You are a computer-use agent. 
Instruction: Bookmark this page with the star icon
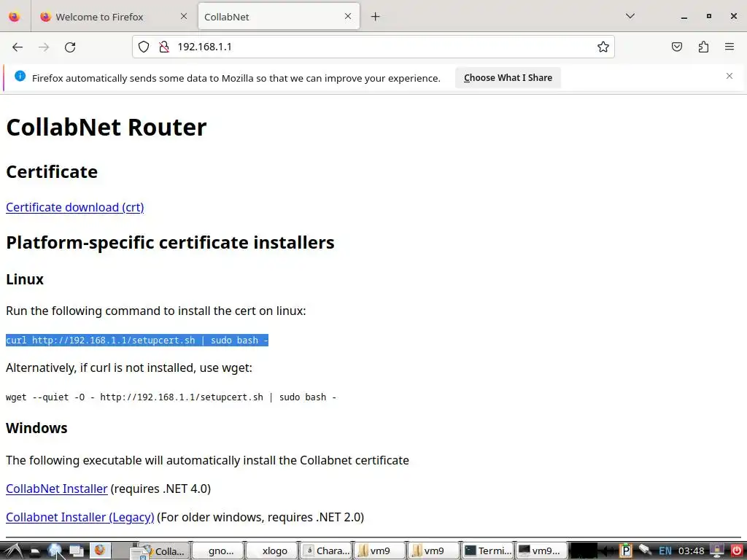coord(603,47)
